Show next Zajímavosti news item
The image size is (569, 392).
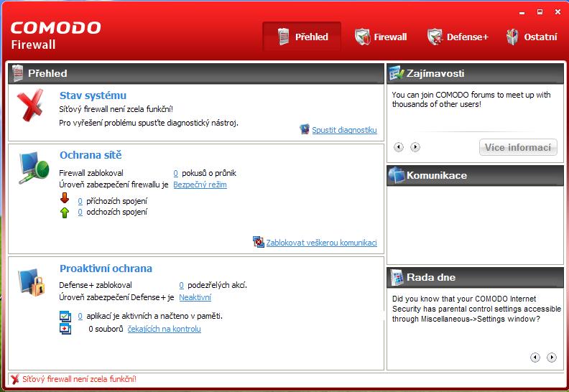point(415,147)
